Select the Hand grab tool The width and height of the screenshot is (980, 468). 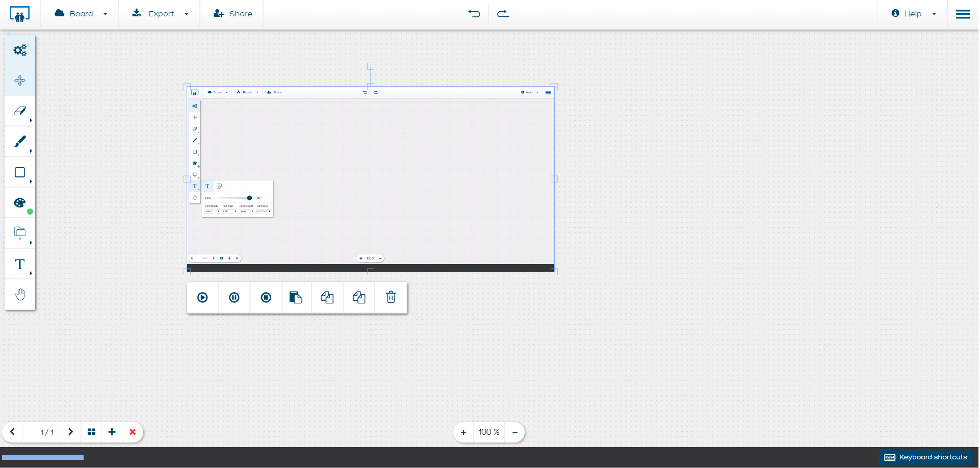pos(20,295)
